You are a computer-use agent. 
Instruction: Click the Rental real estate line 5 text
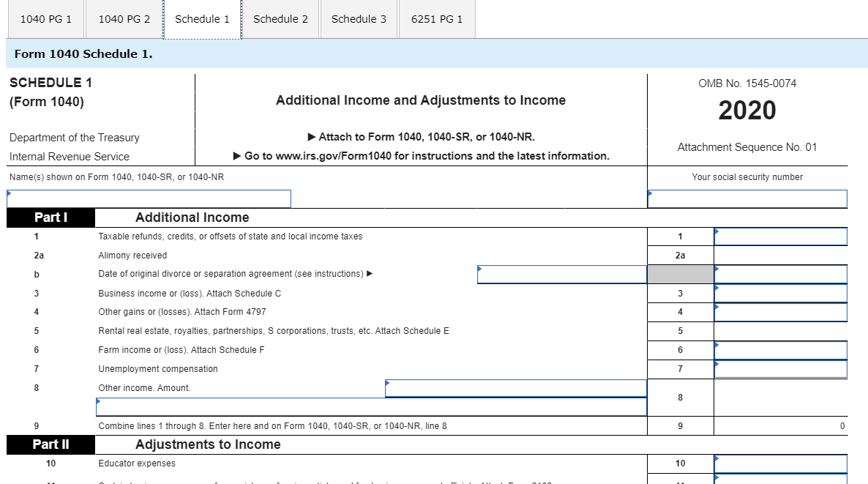pos(274,331)
